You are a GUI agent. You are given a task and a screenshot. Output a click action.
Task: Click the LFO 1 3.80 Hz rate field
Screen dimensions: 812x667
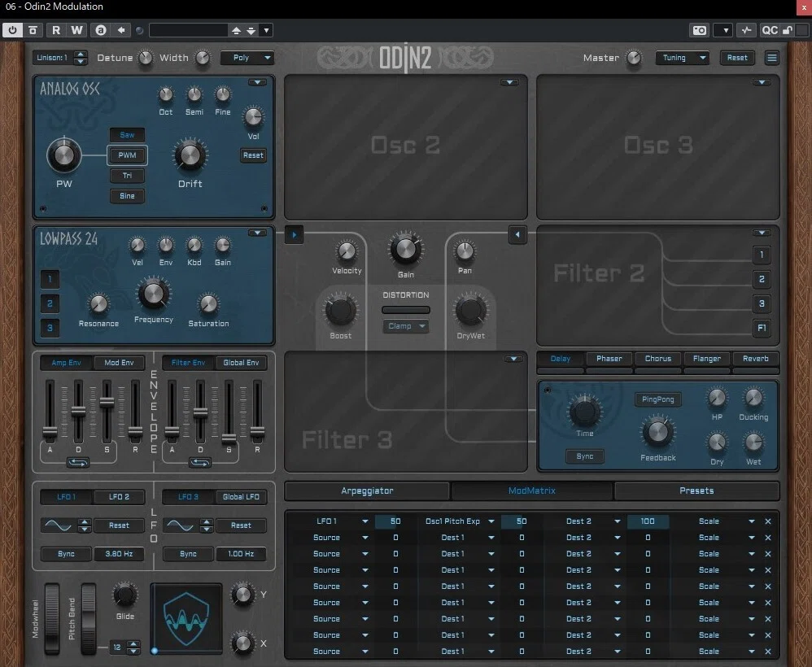pos(119,554)
